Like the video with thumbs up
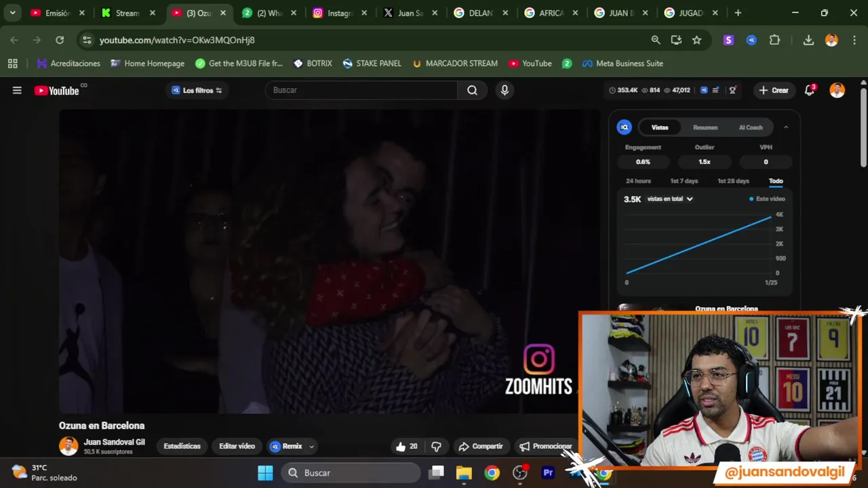This screenshot has height=488, width=868. pyautogui.click(x=407, y=446)
